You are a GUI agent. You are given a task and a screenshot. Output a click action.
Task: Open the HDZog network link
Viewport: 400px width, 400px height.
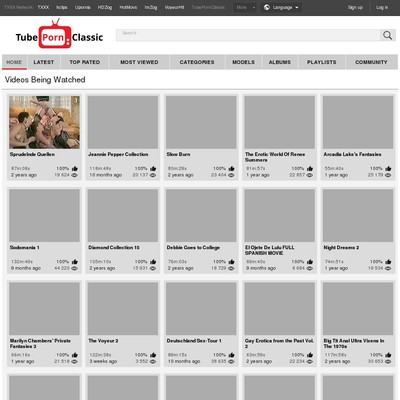(105, 7)
